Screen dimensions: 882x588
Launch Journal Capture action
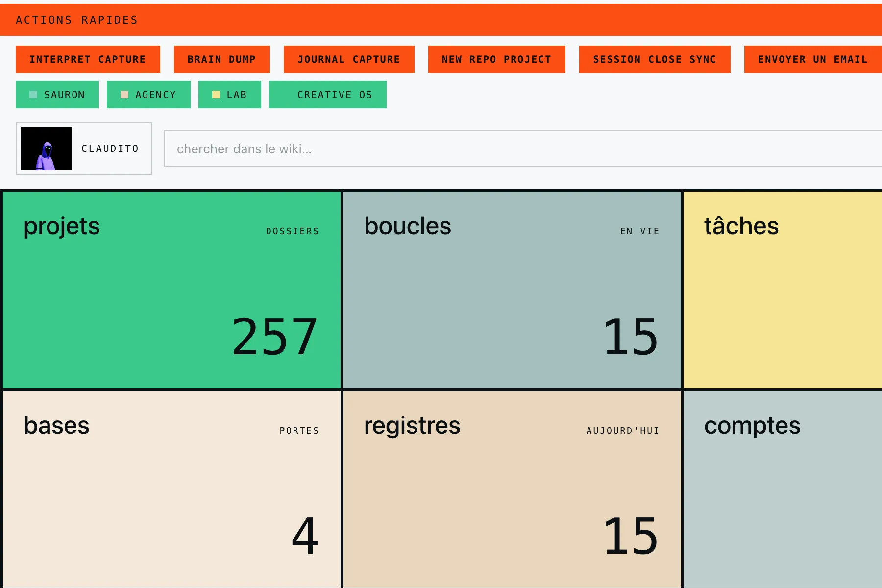pos(349,59)
